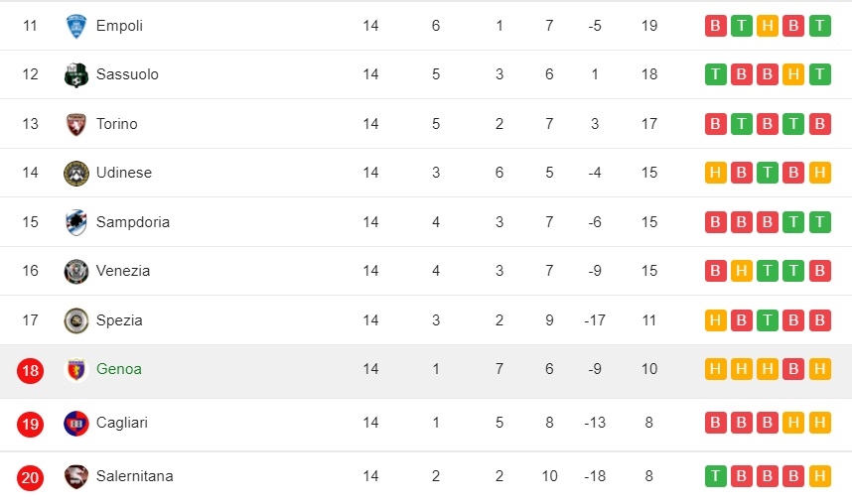Click the Udinese team badge
This screenshot has width=852, height=504.
76,174
